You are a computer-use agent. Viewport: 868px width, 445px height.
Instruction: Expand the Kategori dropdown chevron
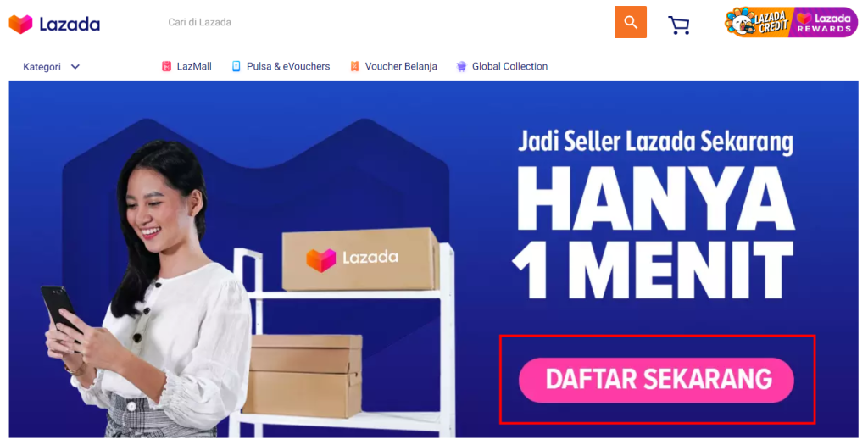75,67
